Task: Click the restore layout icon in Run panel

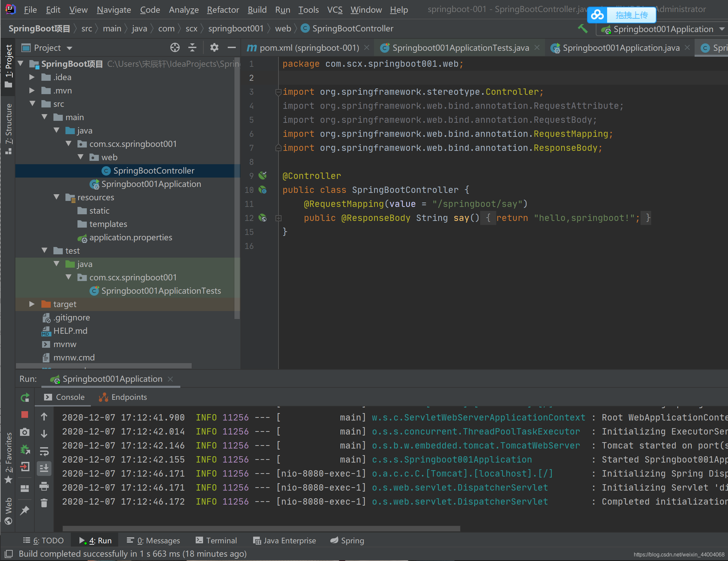Action: 25,489
